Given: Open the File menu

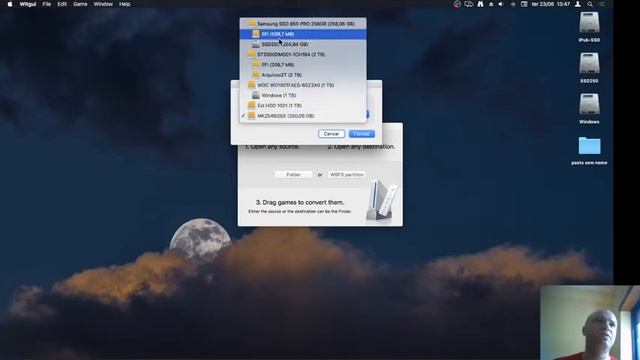Looking at the screenshot, I should pos(47,4).
